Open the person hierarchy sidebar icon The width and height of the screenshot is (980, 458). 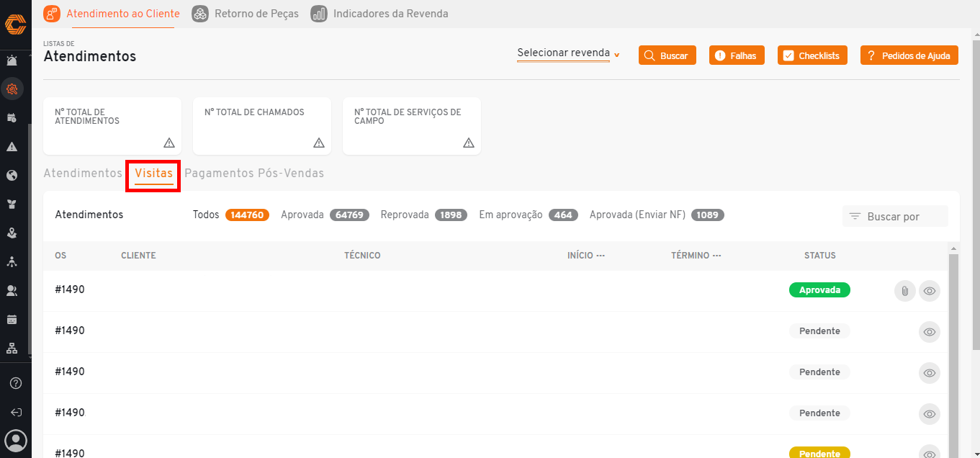12,261
